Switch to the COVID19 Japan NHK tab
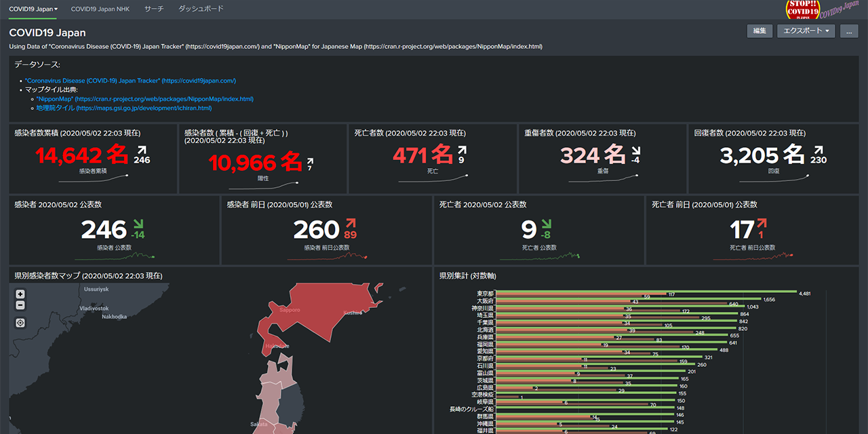868x434 pixels. click(100, 9)
